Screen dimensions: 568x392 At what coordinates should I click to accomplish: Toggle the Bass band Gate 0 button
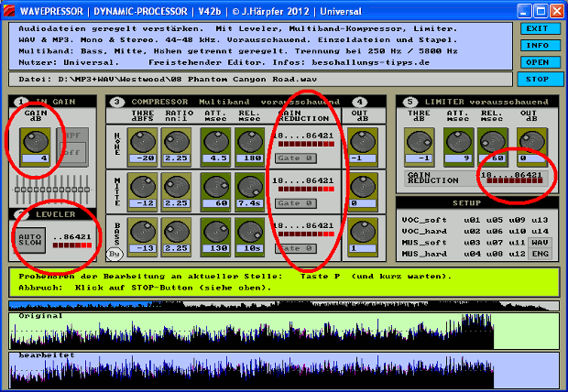point(296,248)
